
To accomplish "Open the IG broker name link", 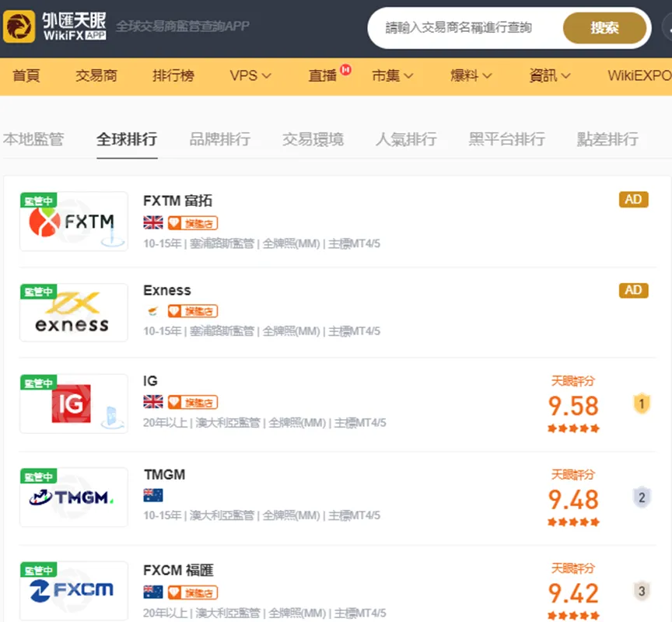I will click(150, 381).
